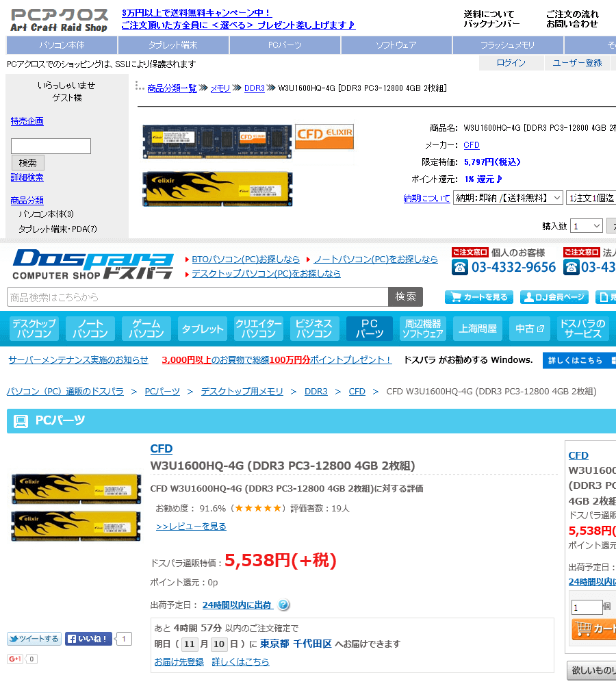Click the ユーザー登録 button

point(577,63)
